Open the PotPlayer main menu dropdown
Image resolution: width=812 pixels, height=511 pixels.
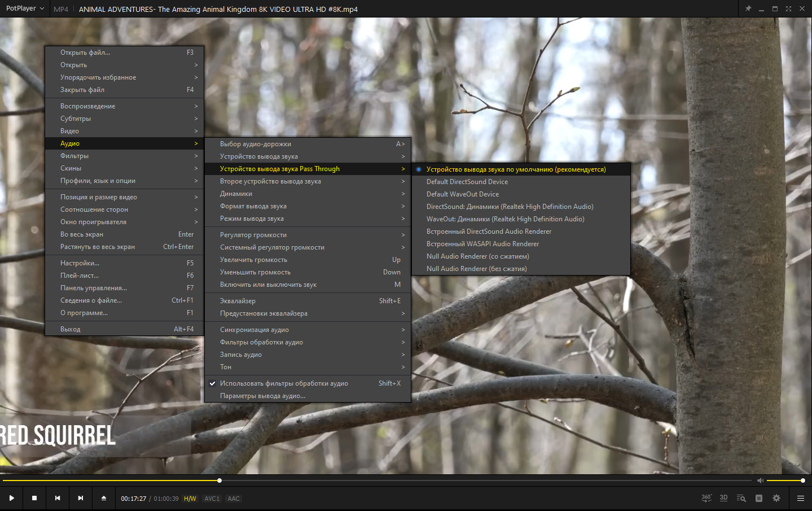[x=25, y=8]
